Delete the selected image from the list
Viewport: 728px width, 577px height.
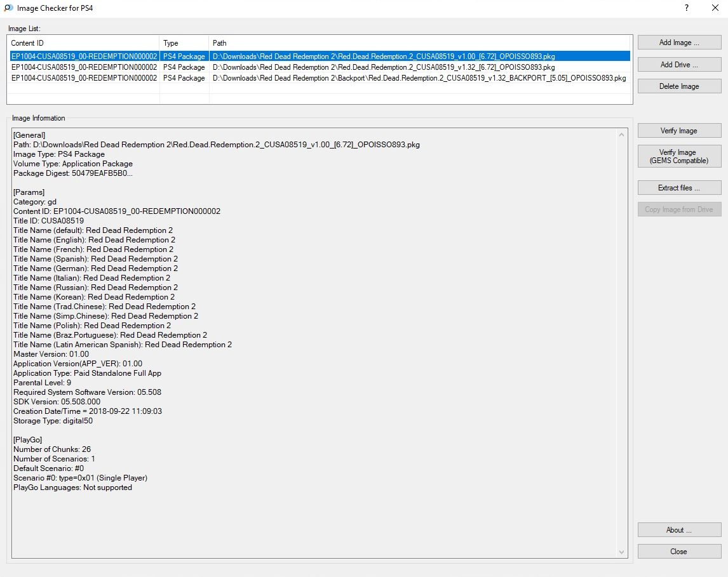[679, 86]
